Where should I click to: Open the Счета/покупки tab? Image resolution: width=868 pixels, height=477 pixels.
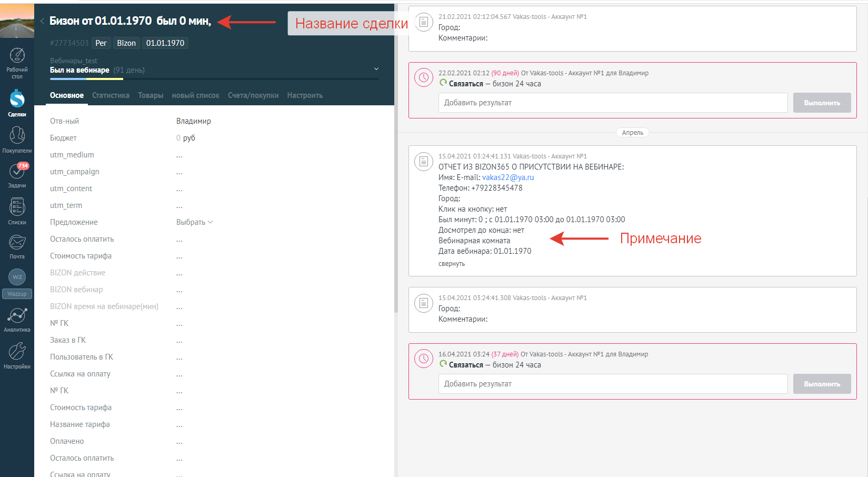click(x=253, y=95)
